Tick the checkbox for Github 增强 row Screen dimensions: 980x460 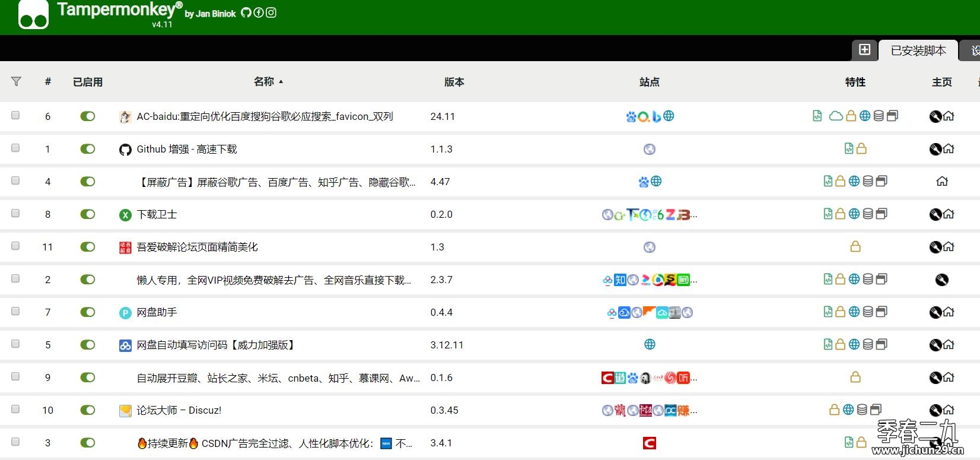pos(15,148)
